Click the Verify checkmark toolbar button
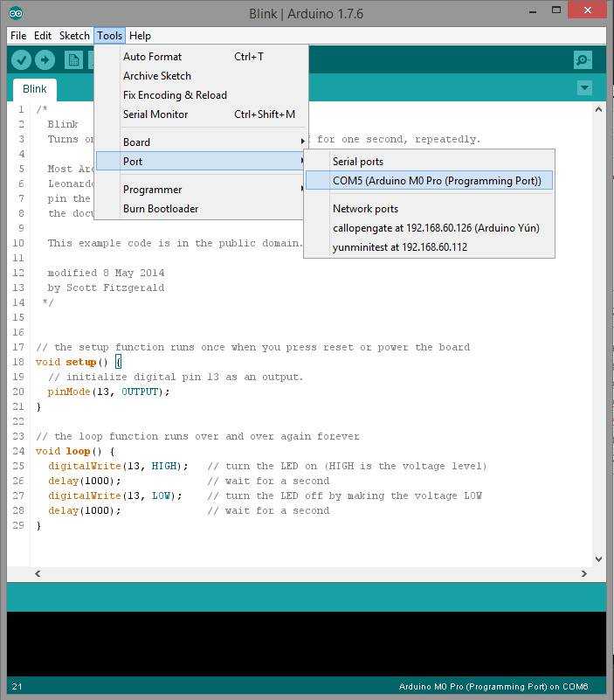Viewport: 614px width, 700px height. tap(22, 59)
